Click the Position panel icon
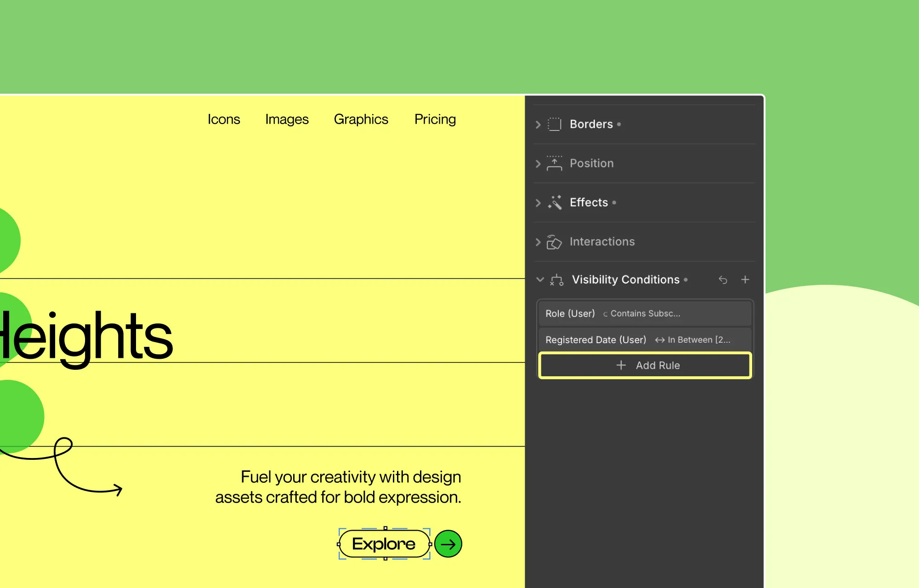919x588 pixels. (555, 164)
